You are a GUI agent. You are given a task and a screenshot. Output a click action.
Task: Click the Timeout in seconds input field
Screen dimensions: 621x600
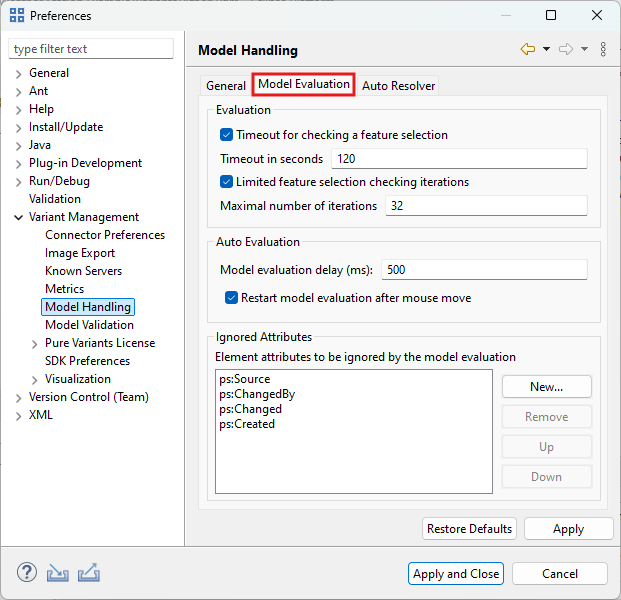coord(458,159)
